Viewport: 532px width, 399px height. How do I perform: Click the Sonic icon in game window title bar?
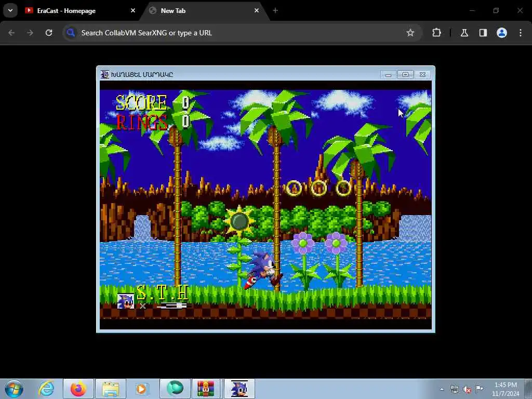tap(105, 74)
